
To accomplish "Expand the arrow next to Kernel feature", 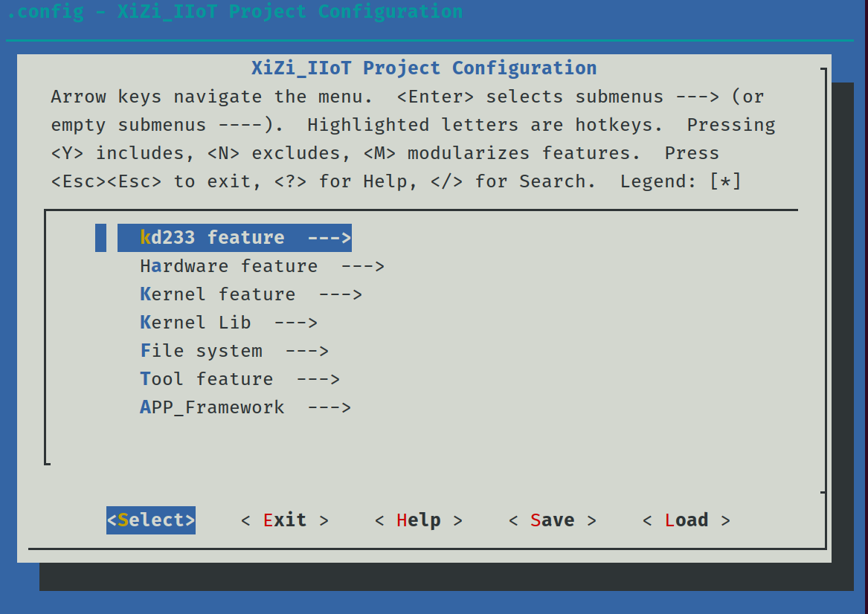I will pos(340,294).
